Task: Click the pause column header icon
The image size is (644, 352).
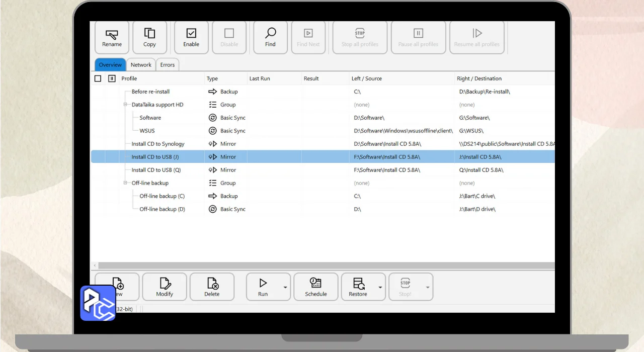Action: tap(112, 78)
